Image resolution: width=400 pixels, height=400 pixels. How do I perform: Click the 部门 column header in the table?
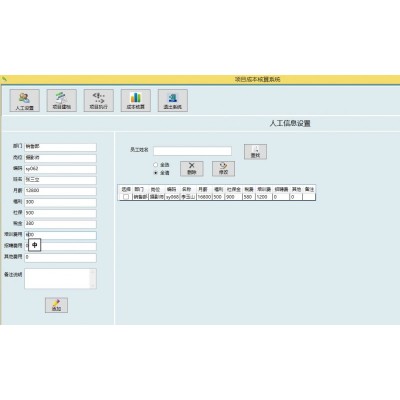[x=140, y=189]
